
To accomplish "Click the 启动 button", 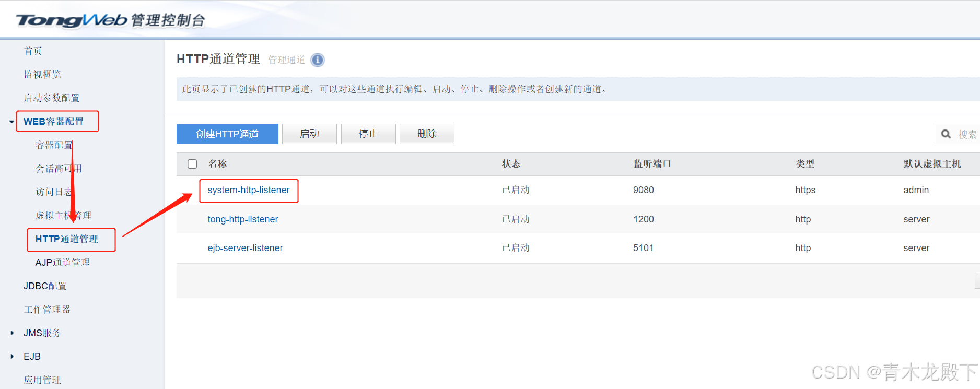I will 309,134.
